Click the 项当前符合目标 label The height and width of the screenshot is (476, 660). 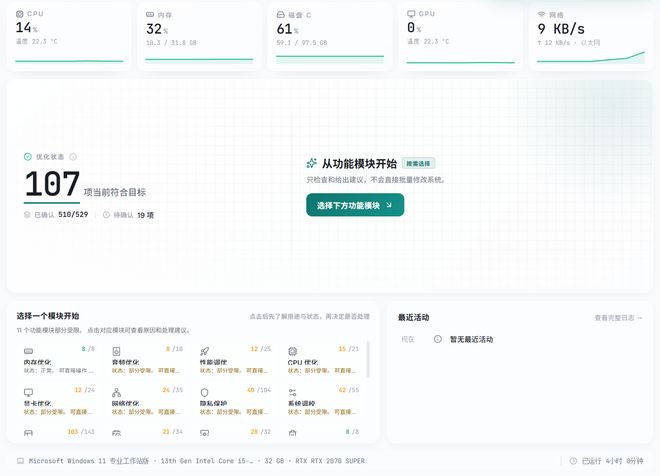115,192
